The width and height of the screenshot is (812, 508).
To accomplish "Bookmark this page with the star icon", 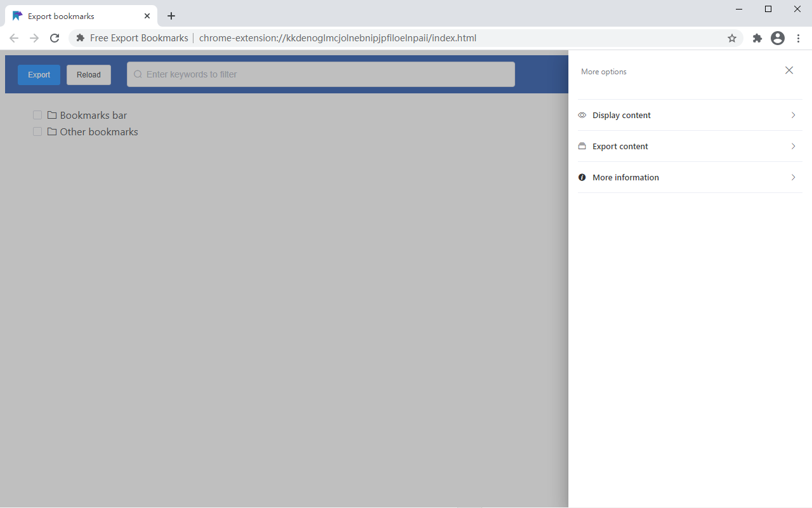I will tap(732, 38).
